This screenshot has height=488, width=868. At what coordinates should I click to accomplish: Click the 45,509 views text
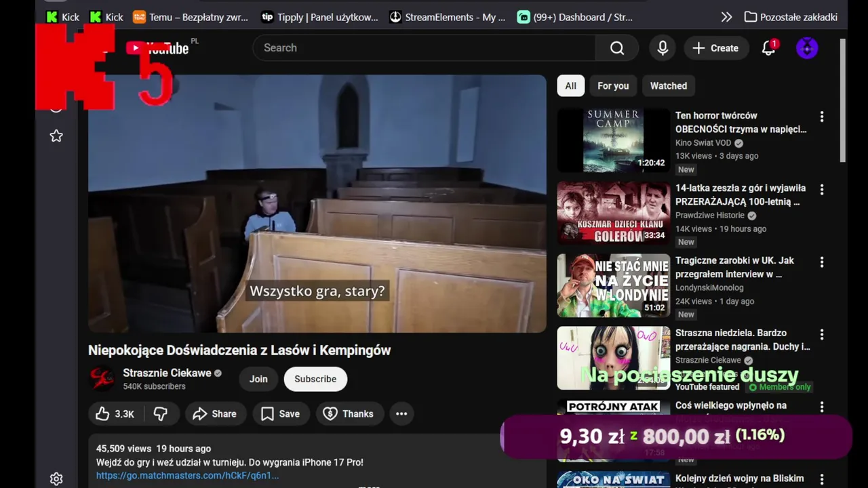(x=123, y=449)
